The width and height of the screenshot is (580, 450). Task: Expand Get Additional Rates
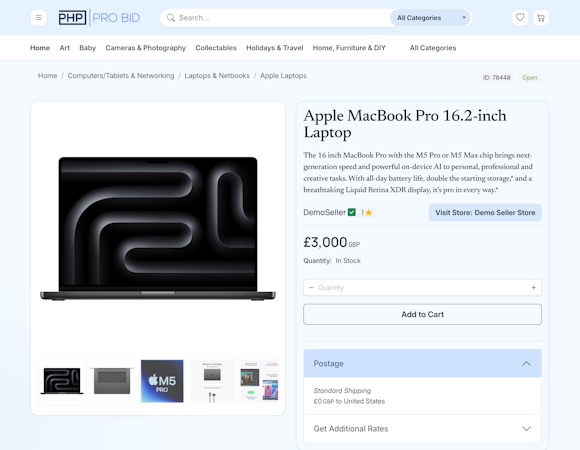click(x=422, y=429)
